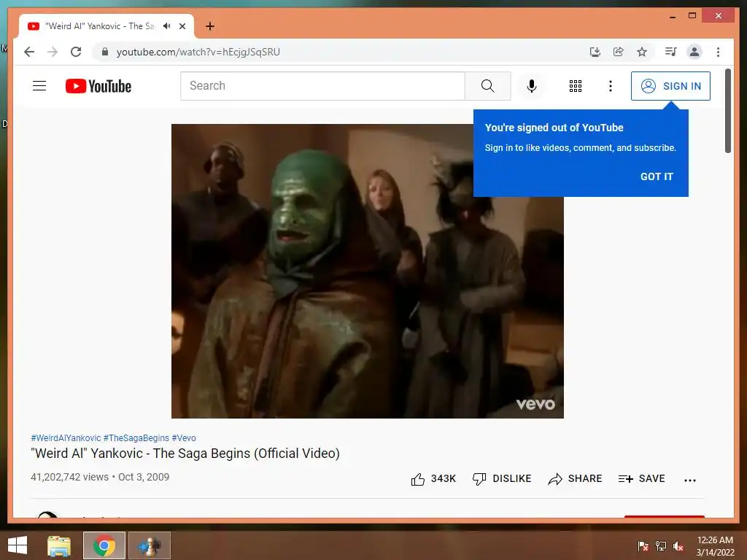Open the #Vevo hashtag link
The image size is (747, 560).
pyautogui.click(x=184, y=438)
